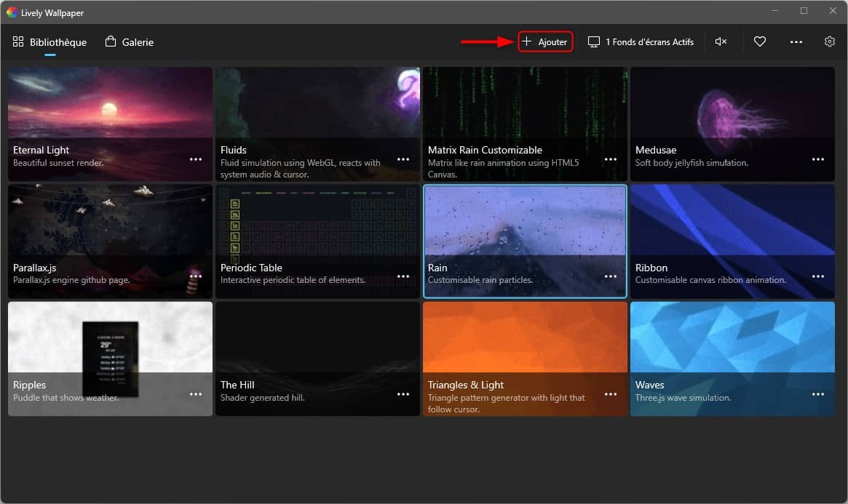Click the "Shader generated hill." description

coord(262,398)
